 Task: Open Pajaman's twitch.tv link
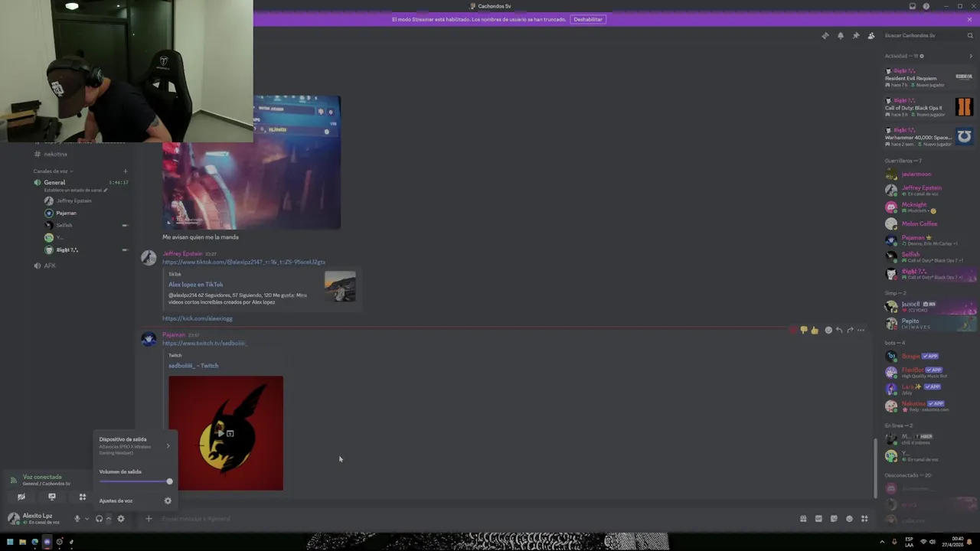[x=204, y=344]
